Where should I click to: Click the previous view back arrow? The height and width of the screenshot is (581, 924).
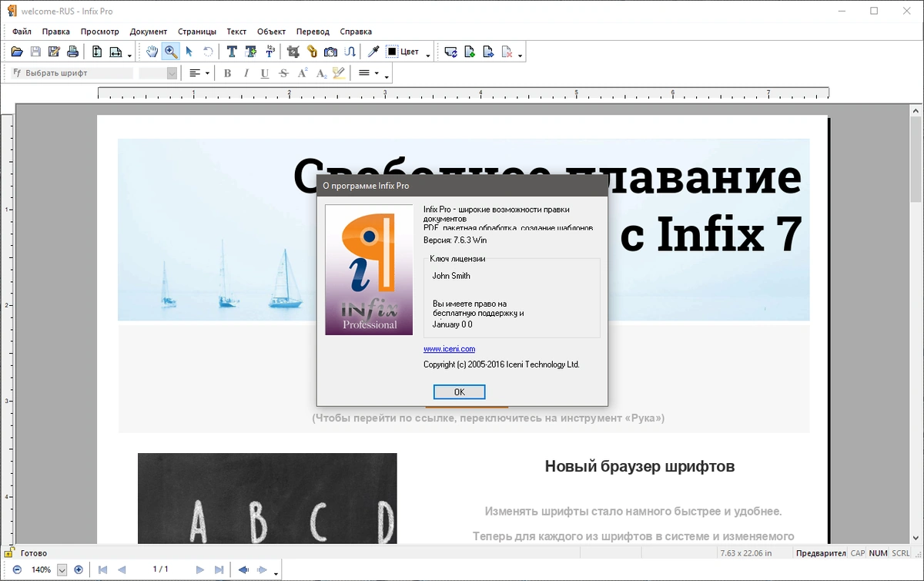(243, 569)
